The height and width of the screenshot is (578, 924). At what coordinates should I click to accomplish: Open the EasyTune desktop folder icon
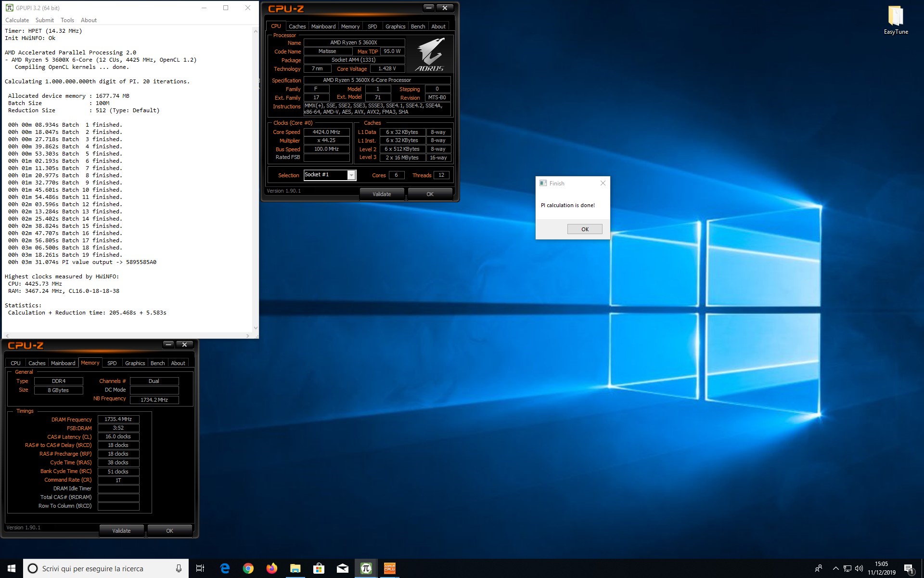pos(896,20)
